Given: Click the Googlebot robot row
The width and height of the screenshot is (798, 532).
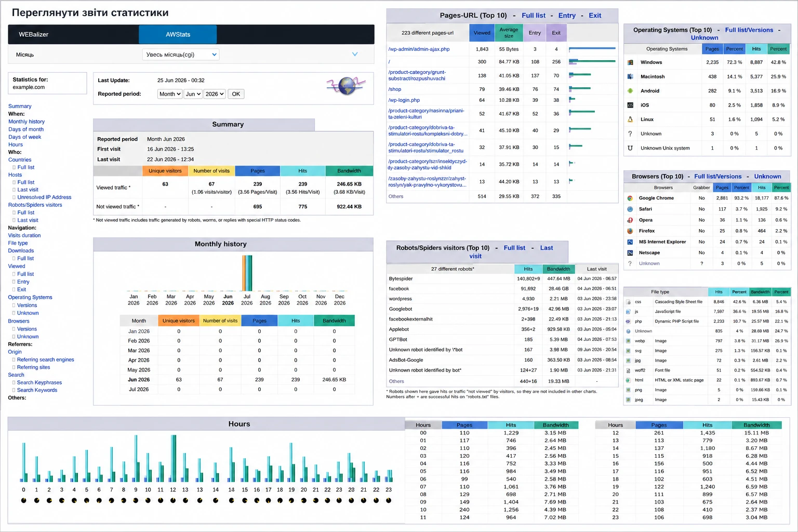Looking at the screenshot, I should pyautogui.click(x=502, y=309).
